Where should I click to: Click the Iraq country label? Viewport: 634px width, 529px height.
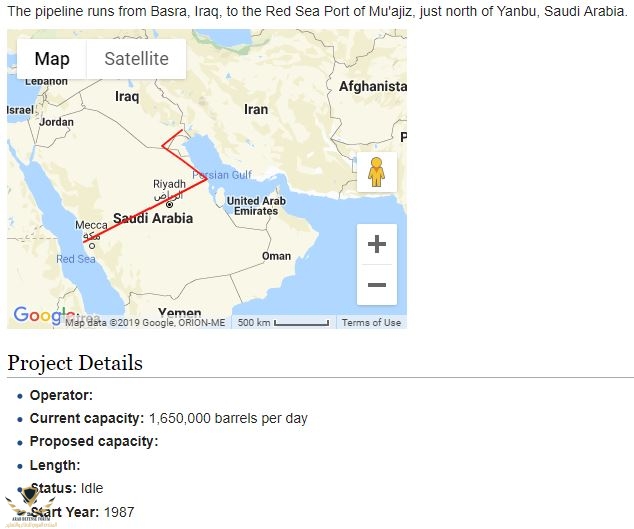coord(127,97)
